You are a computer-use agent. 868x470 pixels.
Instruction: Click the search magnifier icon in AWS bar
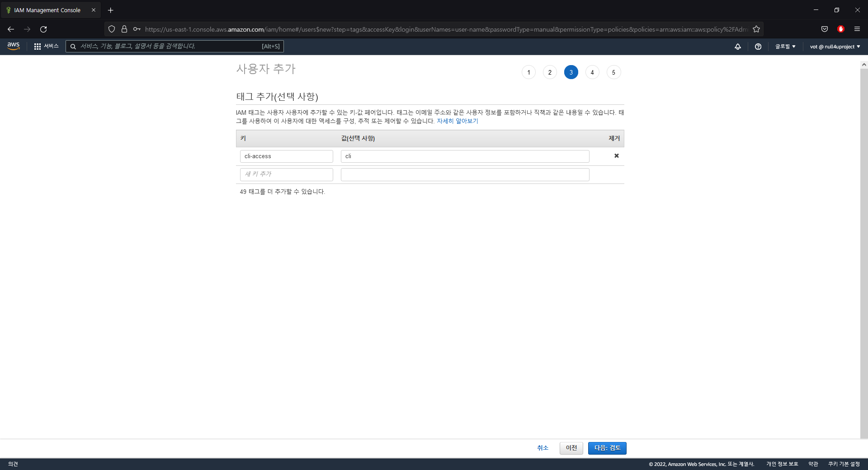(x=73, y=46)
